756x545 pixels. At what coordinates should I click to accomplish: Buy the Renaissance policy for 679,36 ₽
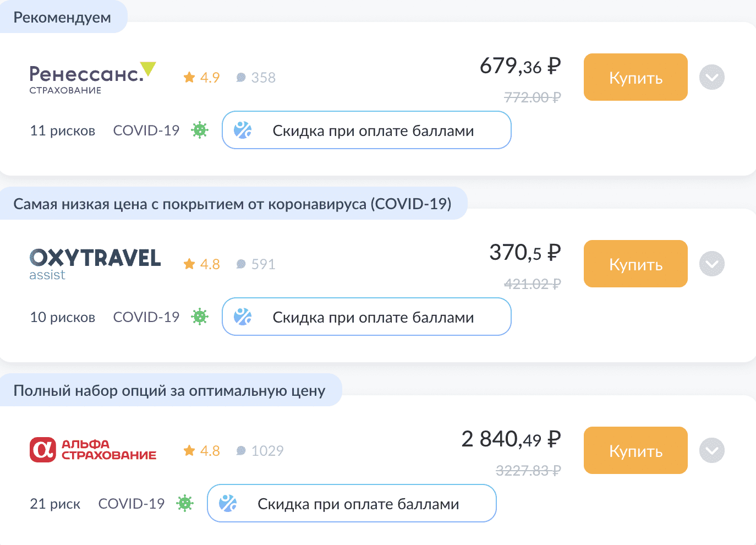636,77
